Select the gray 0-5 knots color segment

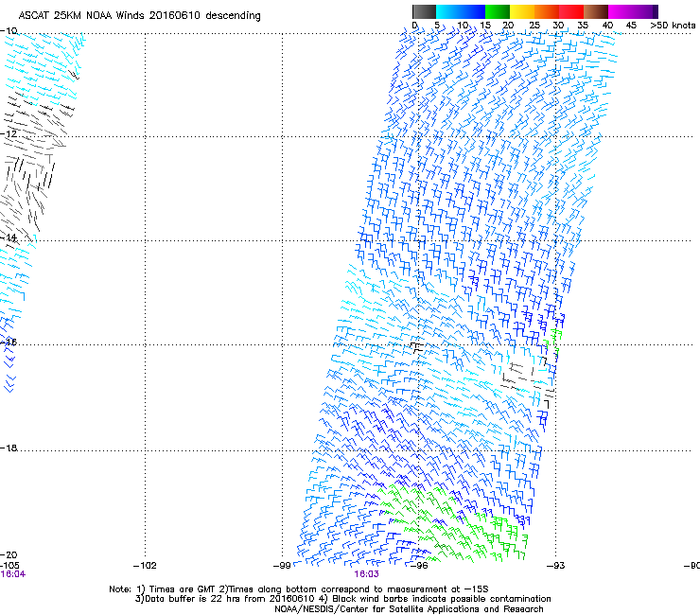pos(424,11)
